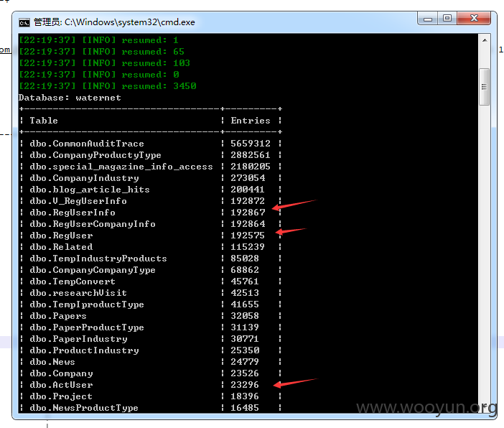
Task: Click the log line 'resumed: 3450'
Action: click(x=108, y=86)
